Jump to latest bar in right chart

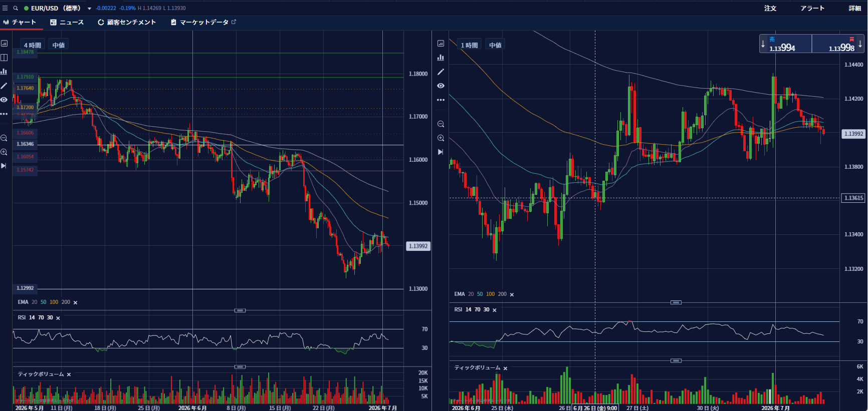click(x=441, y=152)
